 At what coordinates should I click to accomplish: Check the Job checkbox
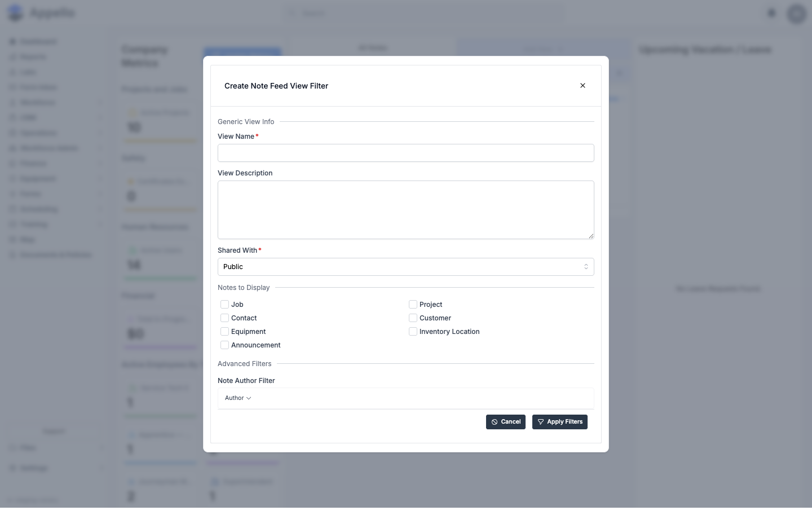224,305
